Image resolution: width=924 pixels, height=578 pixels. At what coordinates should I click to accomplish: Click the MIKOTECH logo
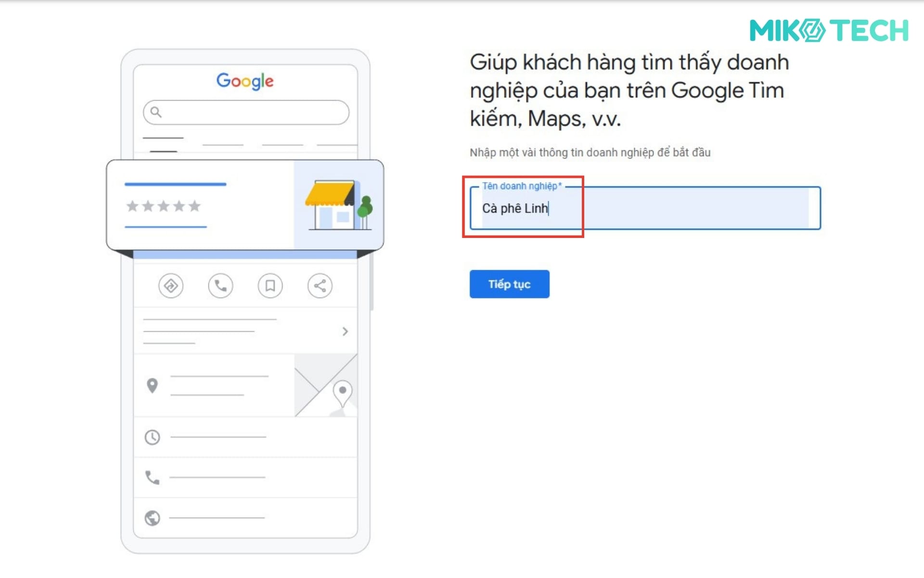point(830,30)
